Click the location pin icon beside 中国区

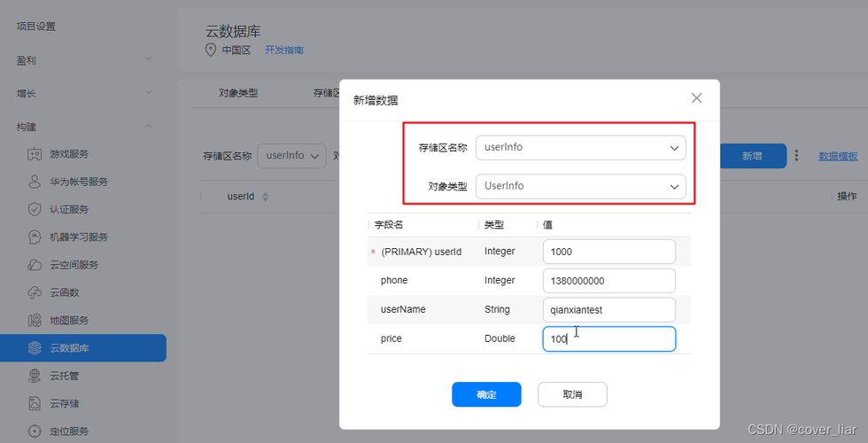(x=211, y=50)
